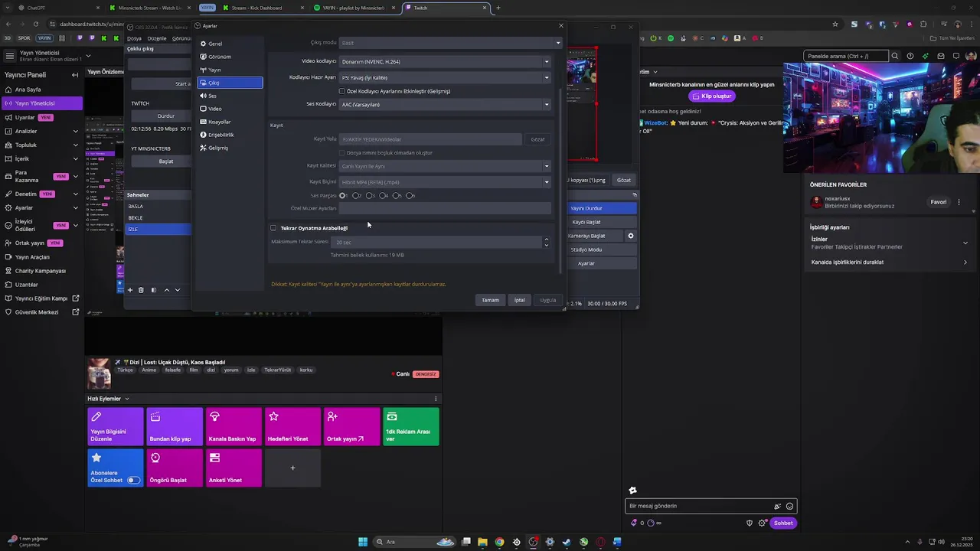Select audio track 4 radio button
Viewport: 980px width, 551px height.
tap(383, 196)
